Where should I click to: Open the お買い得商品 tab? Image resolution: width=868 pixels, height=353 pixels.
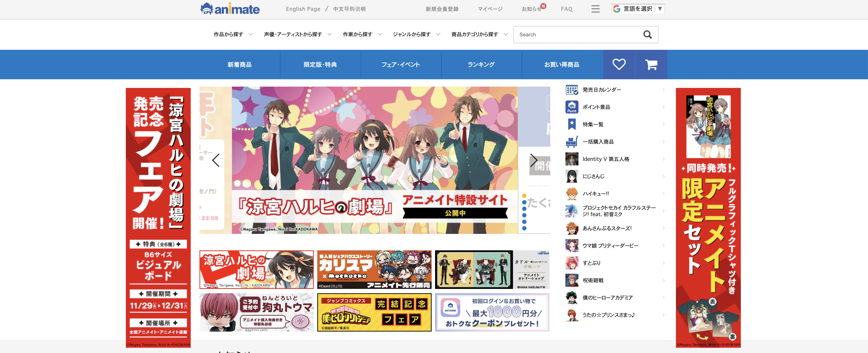[x=562, y=64]
